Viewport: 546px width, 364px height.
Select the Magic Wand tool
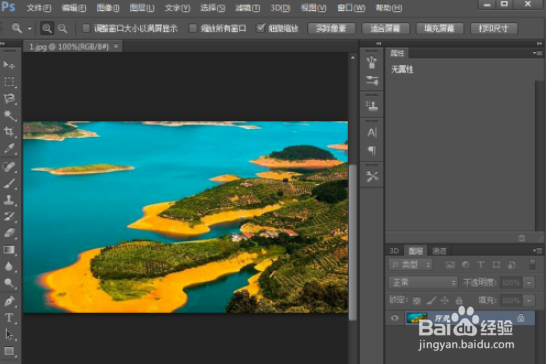(9, 115)
